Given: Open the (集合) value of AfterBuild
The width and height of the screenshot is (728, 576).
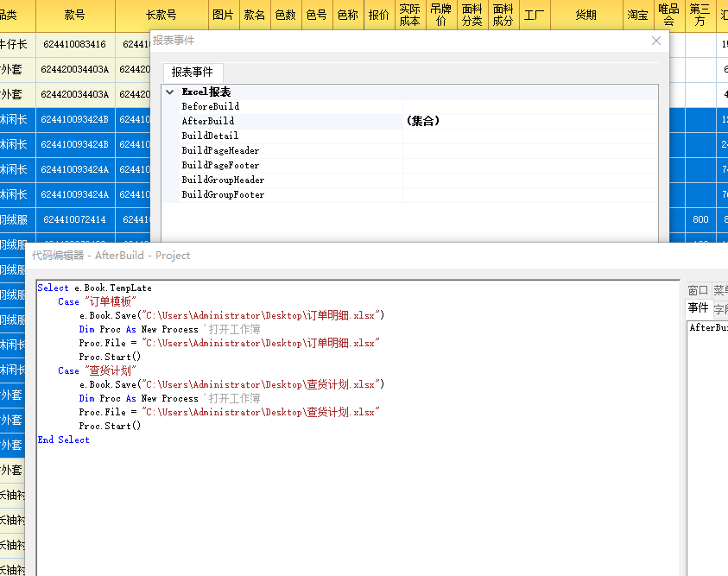Looking at the screenshot, I should pos(422,121).
